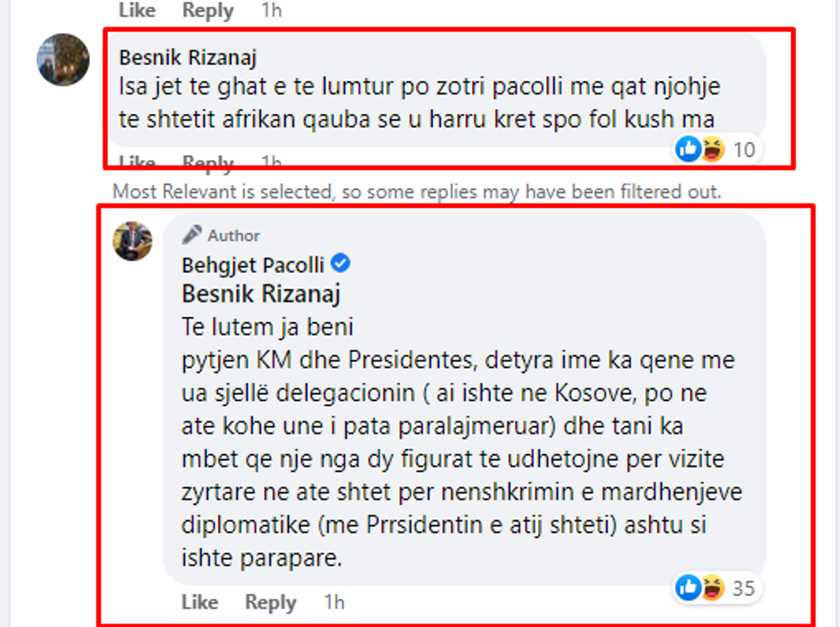
Task: Reply to Behgjet Pacolli's reply
Action: [270, 602]
